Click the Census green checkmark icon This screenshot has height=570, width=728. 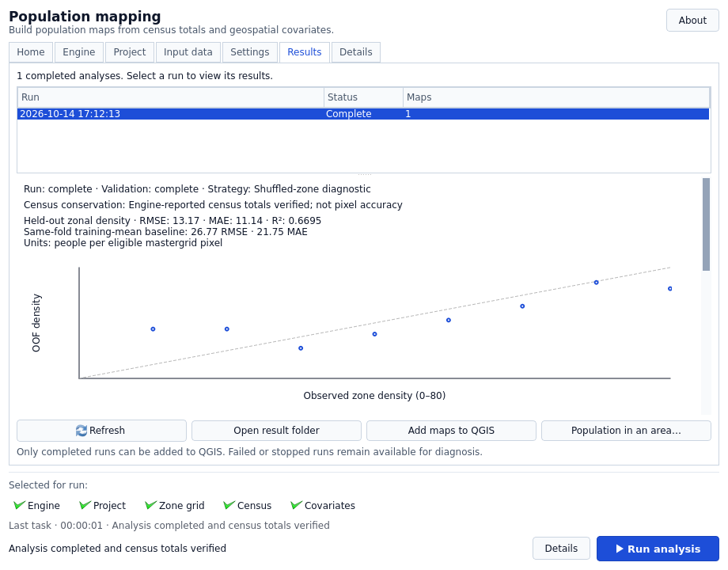coord(229,505)
